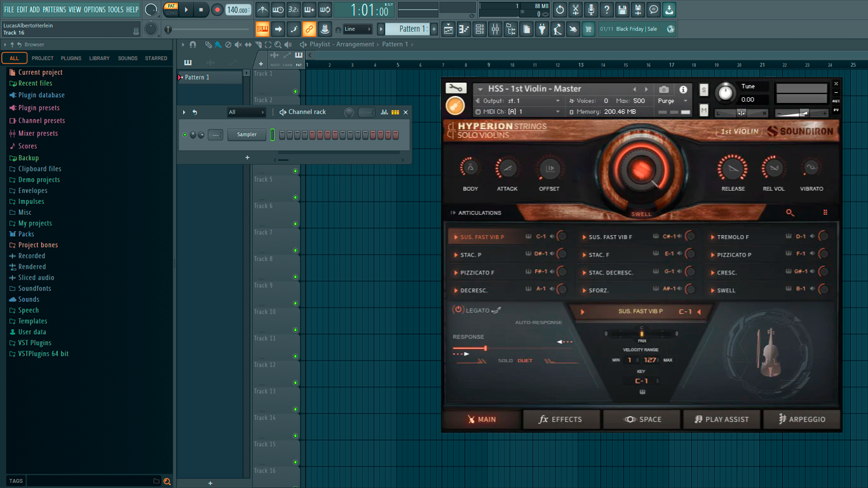Open the channel rack All filter dropdown

(247, 112)
